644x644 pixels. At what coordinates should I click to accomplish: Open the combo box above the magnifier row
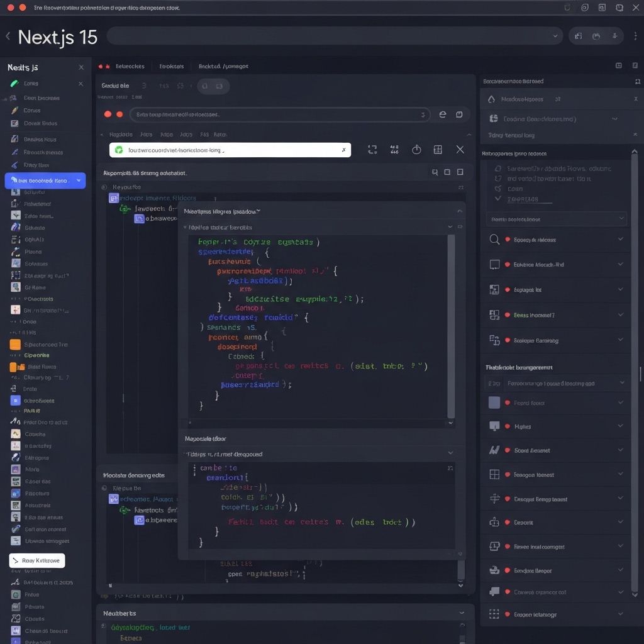pyautogui.click(x=557, y=219)
